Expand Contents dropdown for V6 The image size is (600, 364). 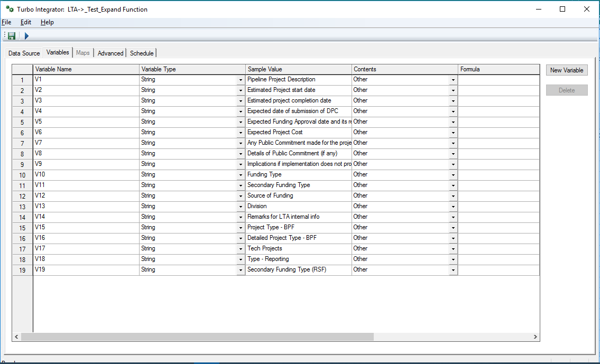453,133
